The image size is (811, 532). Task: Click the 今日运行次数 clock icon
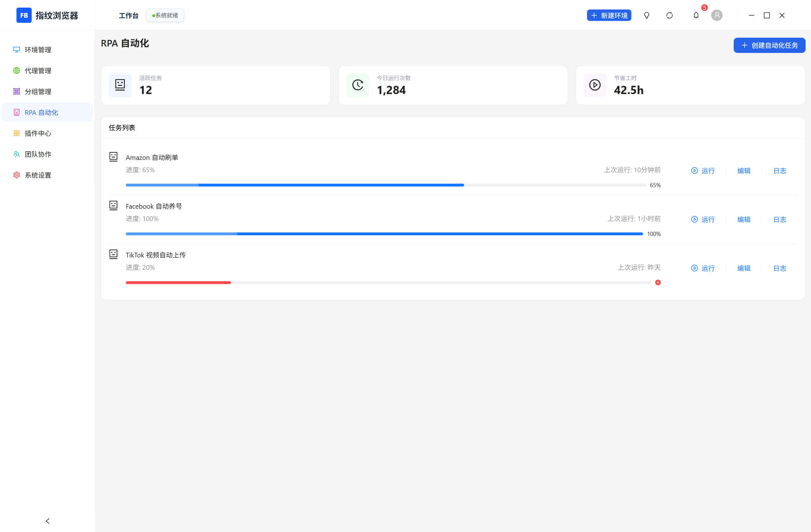point(357,85)
